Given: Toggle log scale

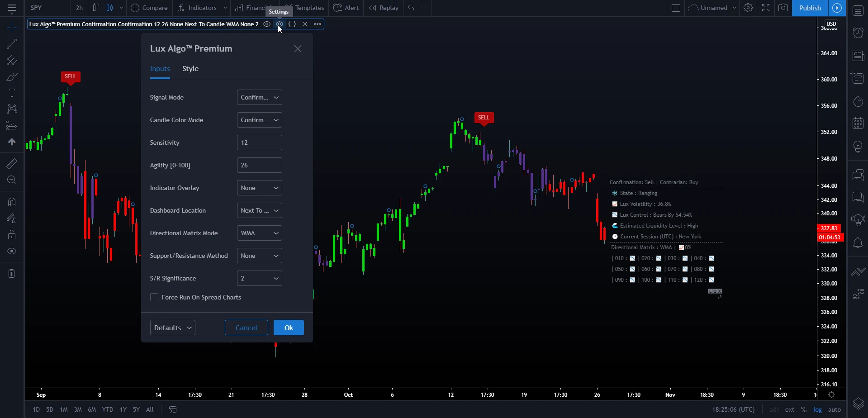Looking at the screenshot, I should point(818,409).
